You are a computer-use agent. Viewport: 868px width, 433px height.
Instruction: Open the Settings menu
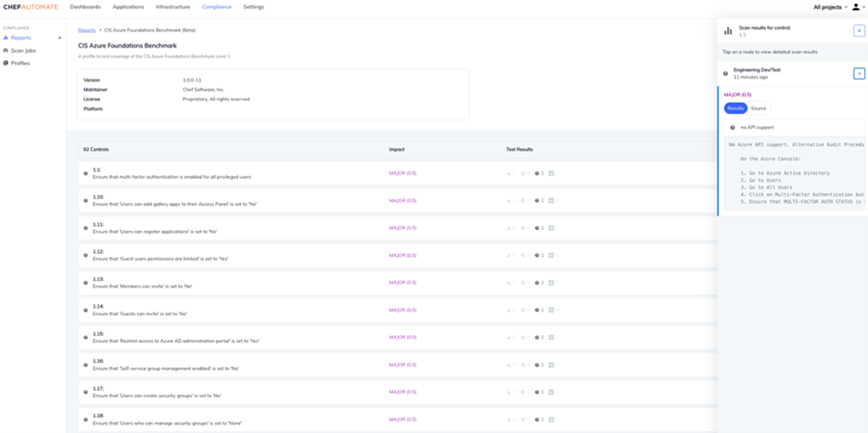pos(253,7)
